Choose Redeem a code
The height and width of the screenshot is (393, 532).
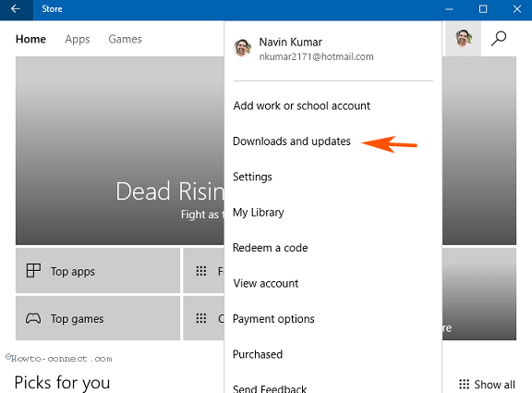coord(270,248)
